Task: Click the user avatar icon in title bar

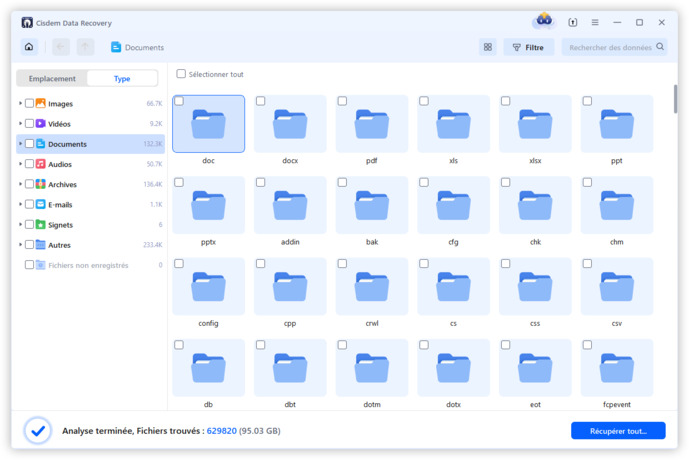Action: (x=544, y=21)
